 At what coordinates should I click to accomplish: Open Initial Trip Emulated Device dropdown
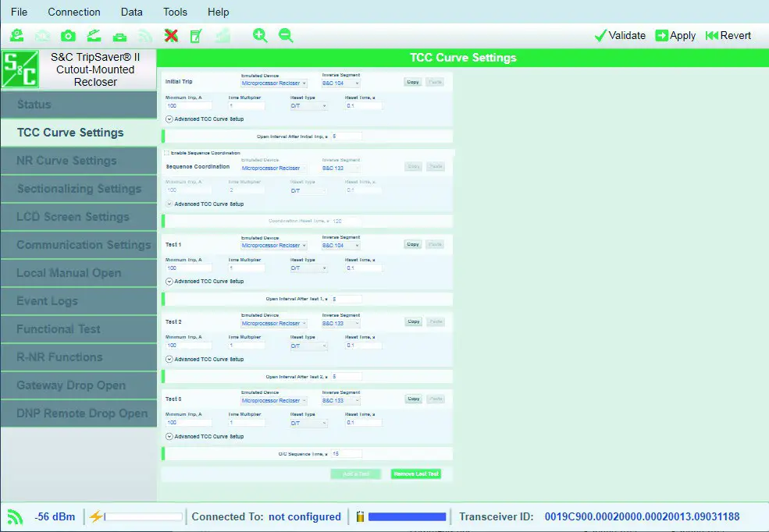point(274,83)
